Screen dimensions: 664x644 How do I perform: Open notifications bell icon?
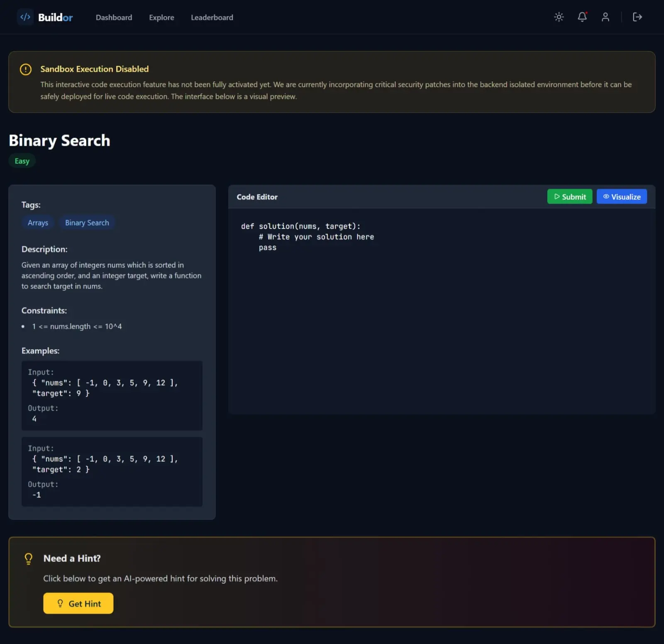click(582, 17)
